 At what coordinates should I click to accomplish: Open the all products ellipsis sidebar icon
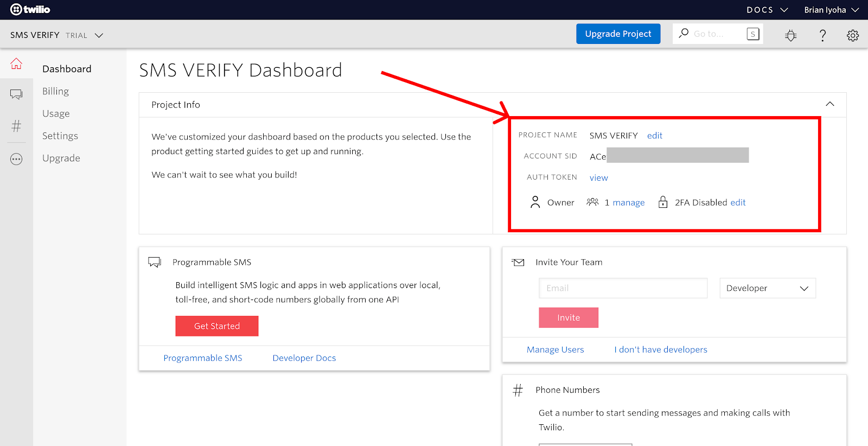16,159
